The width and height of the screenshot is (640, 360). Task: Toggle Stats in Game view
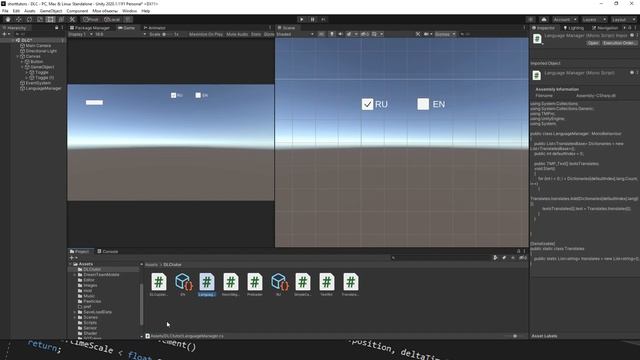256,34
